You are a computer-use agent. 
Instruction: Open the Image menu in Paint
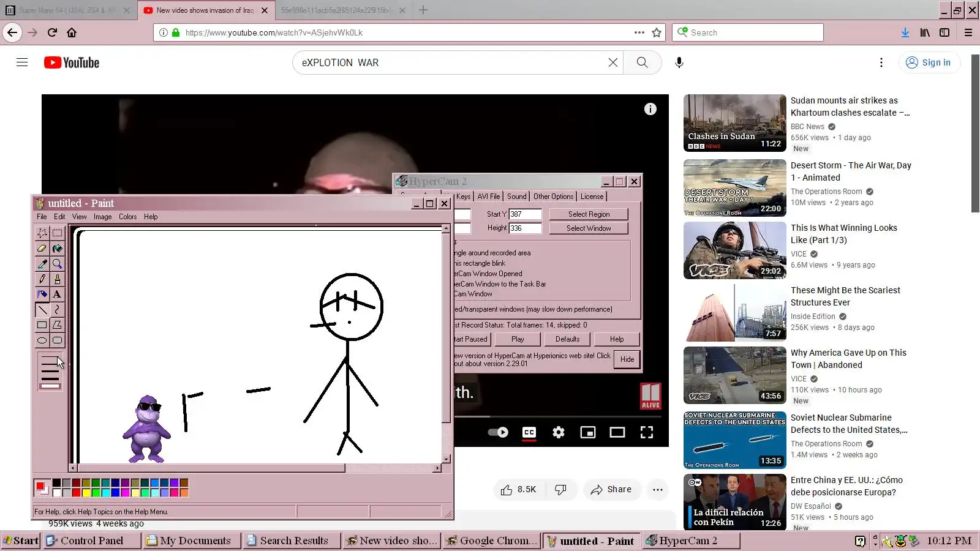pos(102,217)
